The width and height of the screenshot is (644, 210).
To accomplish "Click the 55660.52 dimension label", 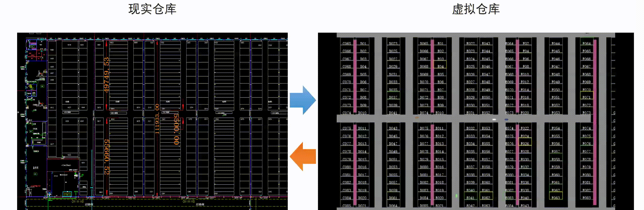I will [x=107, y=157].
